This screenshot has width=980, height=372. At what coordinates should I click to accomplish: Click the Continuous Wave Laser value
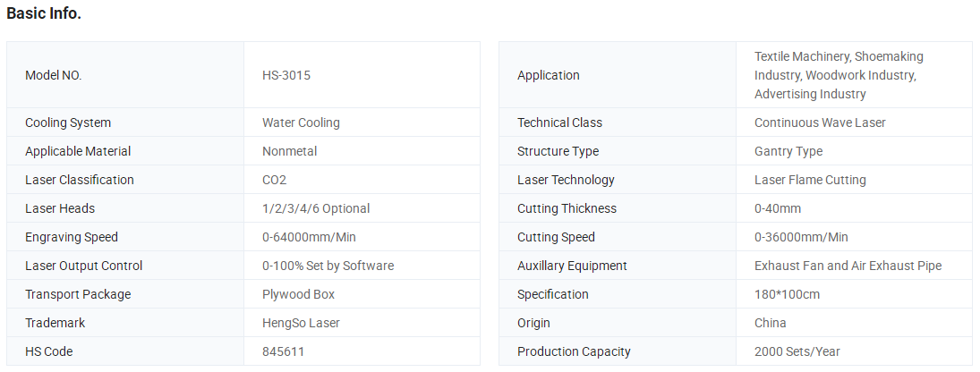(x=820, y=123)
